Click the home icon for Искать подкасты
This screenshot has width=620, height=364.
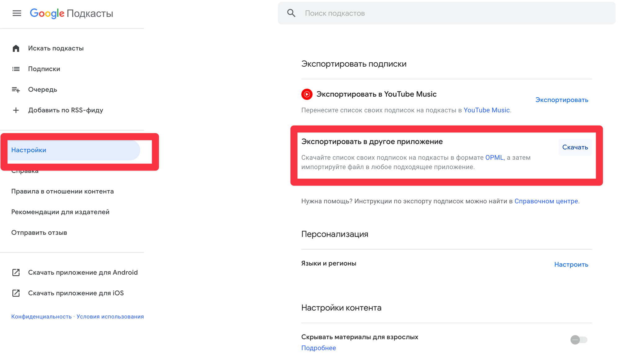coord(16,48)
